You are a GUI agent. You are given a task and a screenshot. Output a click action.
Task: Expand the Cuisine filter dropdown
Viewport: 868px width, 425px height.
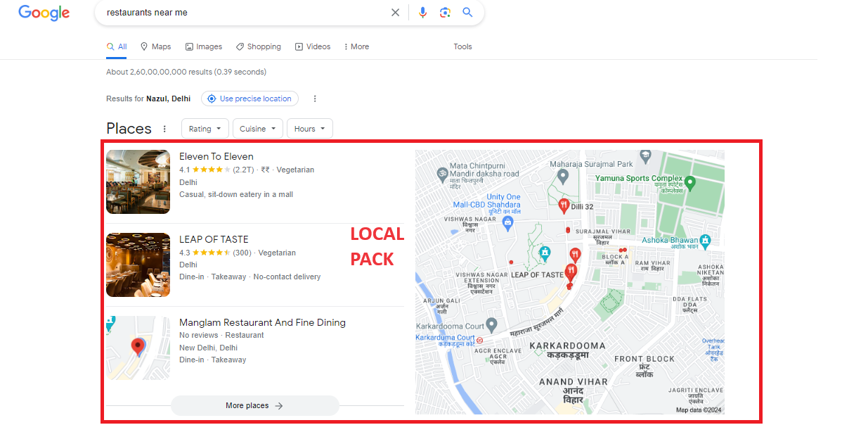(257, 129)
